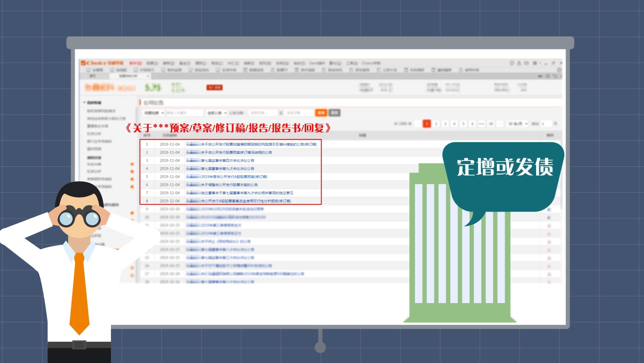Click the first orange star in left sidebar
Viewport: 644px width, 363px height.
click(132, 164)
